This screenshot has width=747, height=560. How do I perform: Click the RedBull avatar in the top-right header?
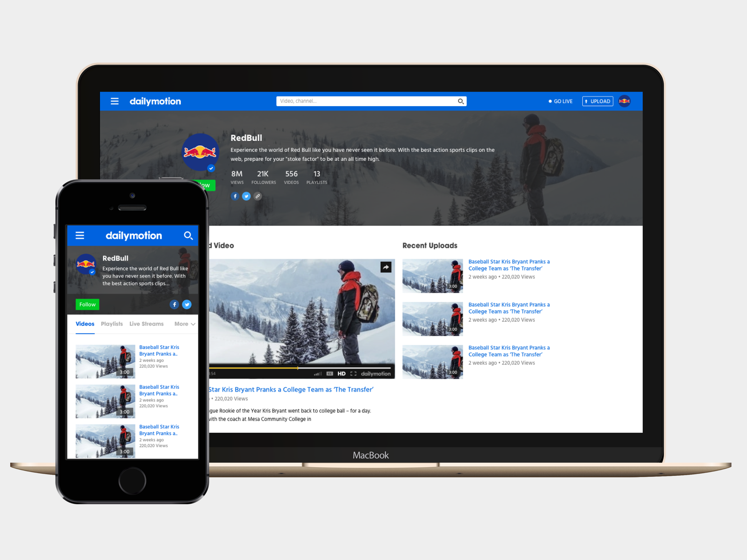click(x=624, y=101)
